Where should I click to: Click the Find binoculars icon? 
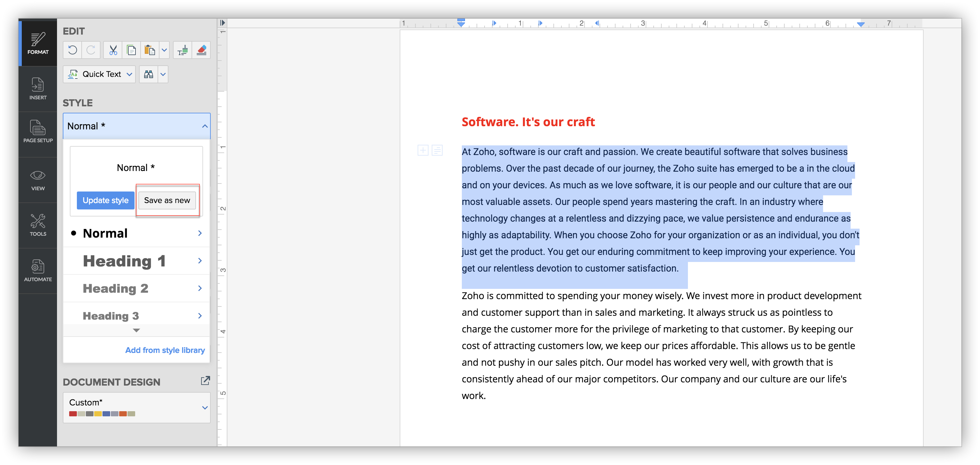tap(148, 74)
